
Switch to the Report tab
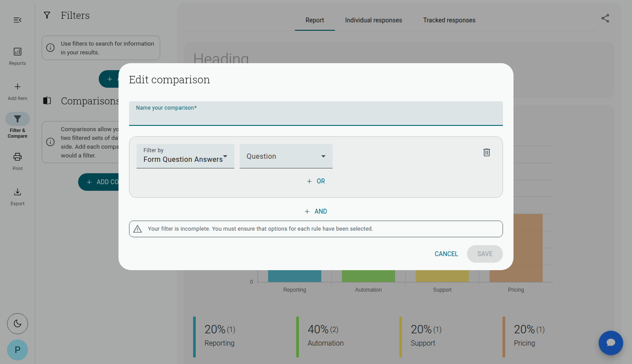pos(315,20)
